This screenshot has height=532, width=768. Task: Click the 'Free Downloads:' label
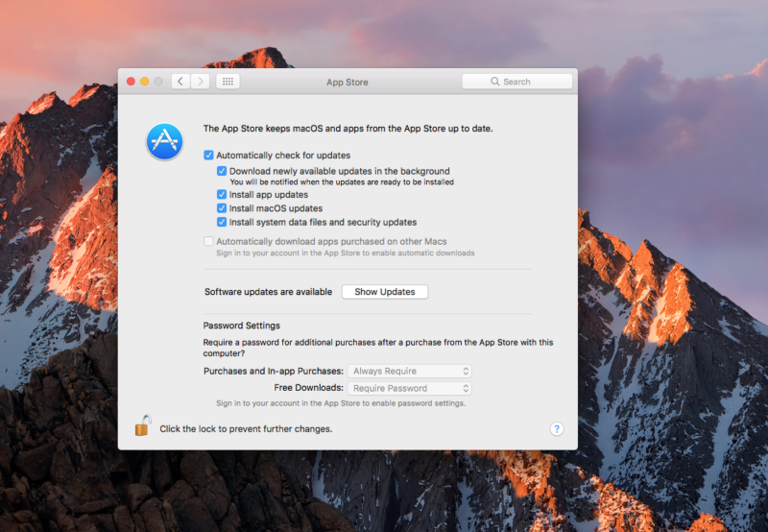(308, 388)
